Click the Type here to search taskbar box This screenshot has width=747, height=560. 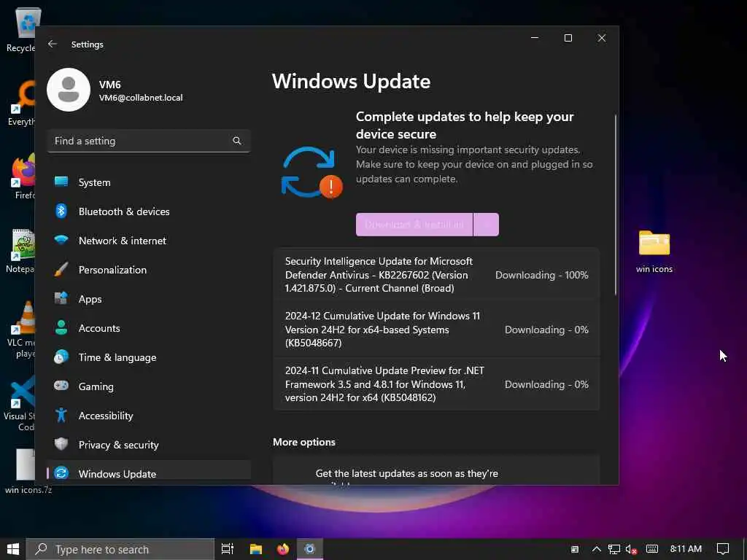120,549
